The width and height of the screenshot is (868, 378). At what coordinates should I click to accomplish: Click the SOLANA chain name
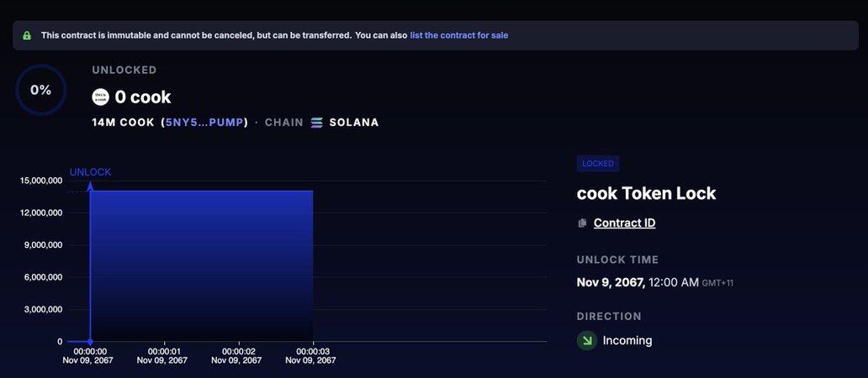[x=354, y=123]
